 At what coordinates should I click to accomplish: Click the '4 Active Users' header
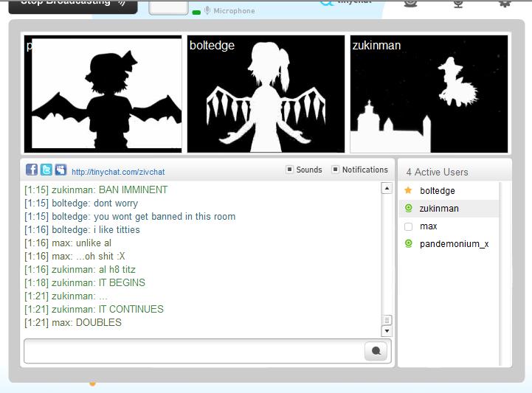click(437, 172)
